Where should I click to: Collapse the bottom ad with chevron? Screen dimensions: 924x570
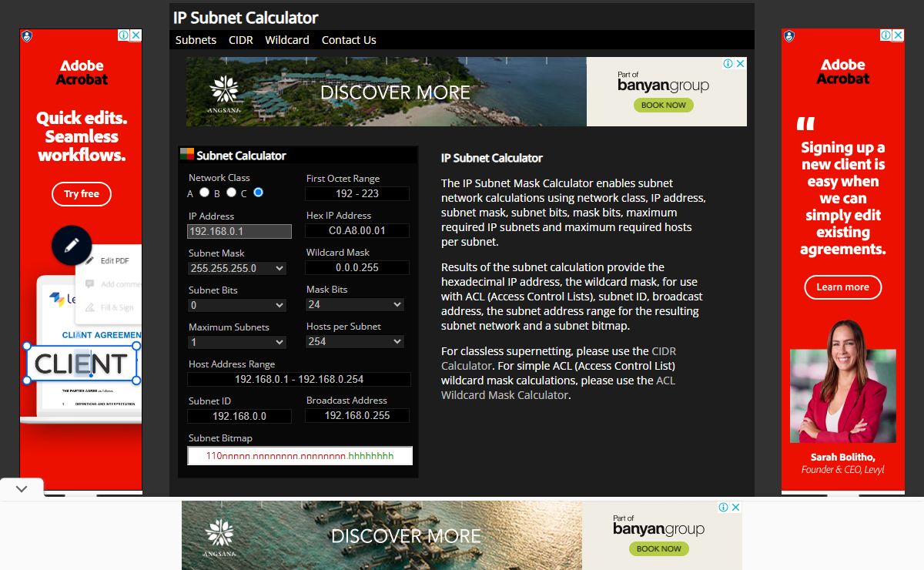22,489
